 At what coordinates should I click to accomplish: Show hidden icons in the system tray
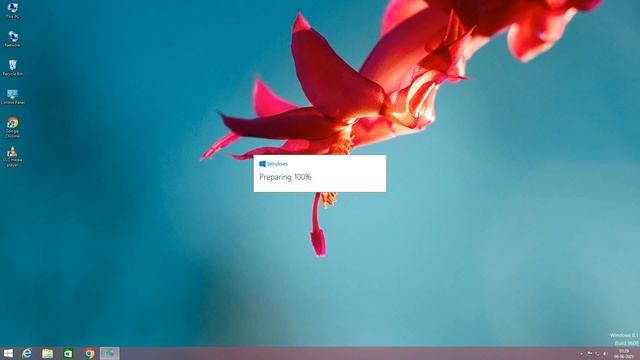(x=581, y=354)
